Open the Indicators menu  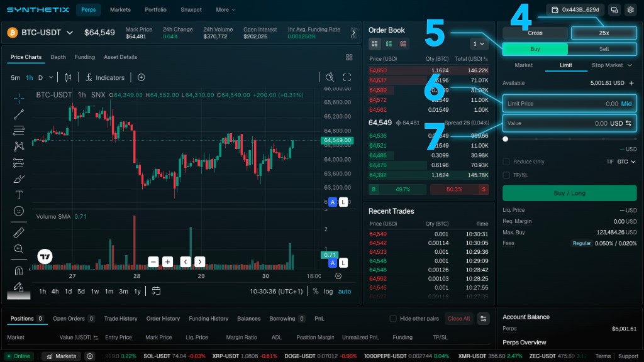[105, 77]
